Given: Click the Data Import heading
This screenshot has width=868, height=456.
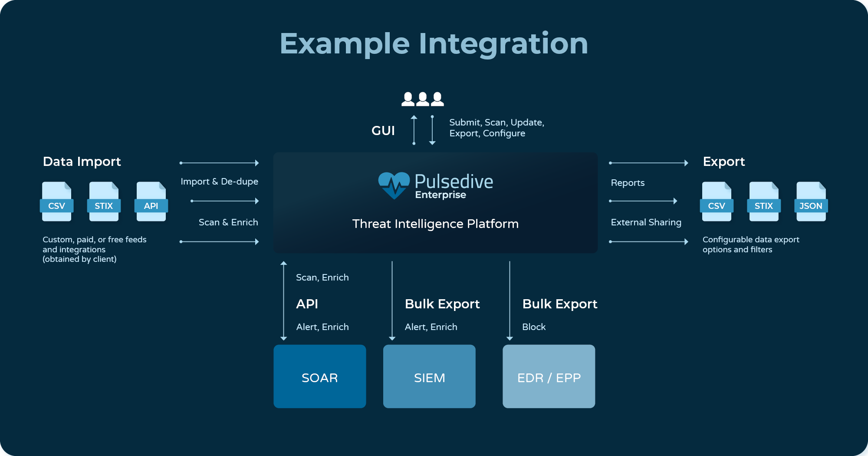Looking at the screenshot, I should coord(82,162).
